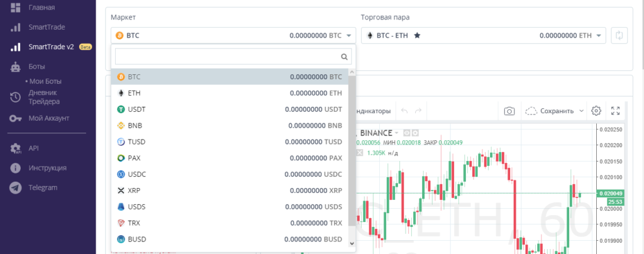Click the history clock icon of Дневник Трейдера
This screenshot has width=644, height=254.
point(16,97)
